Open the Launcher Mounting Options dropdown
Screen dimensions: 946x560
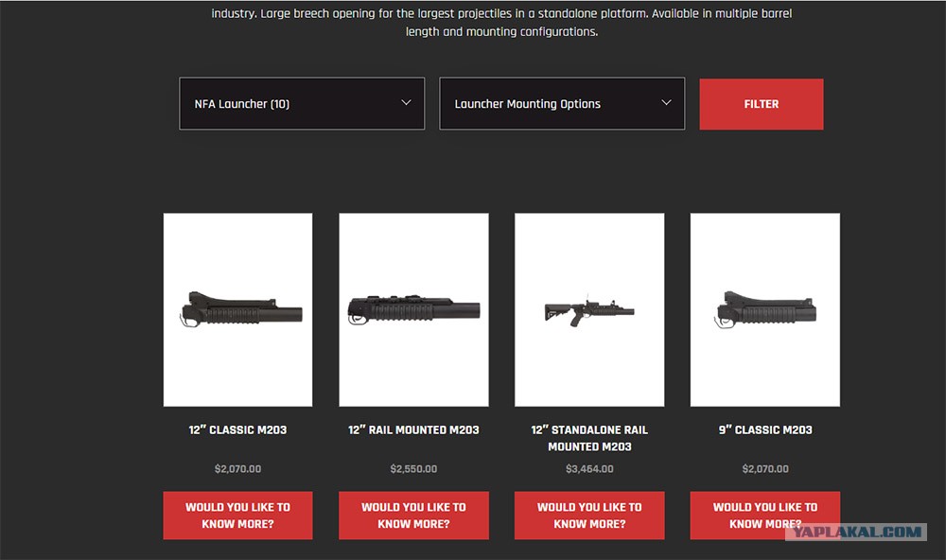point(562,103)
